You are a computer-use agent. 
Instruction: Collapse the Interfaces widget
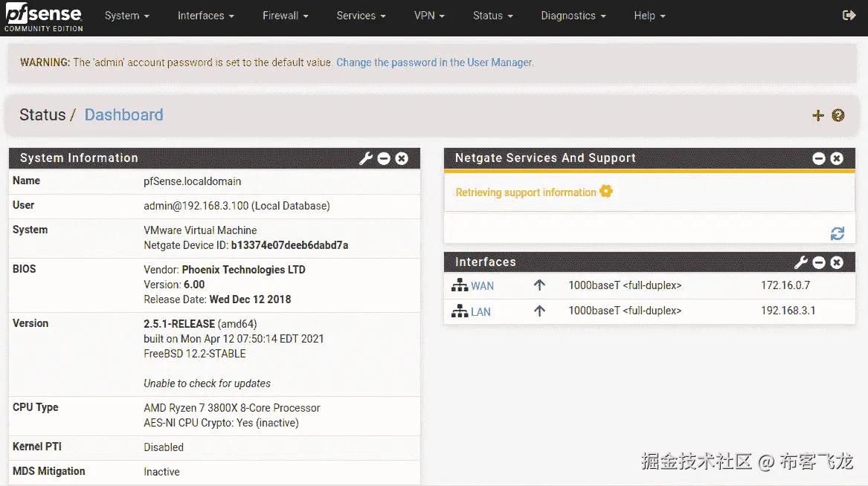(x=818, y=262)
